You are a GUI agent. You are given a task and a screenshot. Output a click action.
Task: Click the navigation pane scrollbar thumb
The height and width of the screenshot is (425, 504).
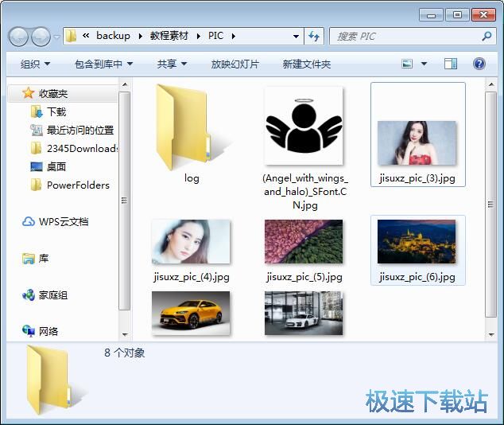coord(125,201)
